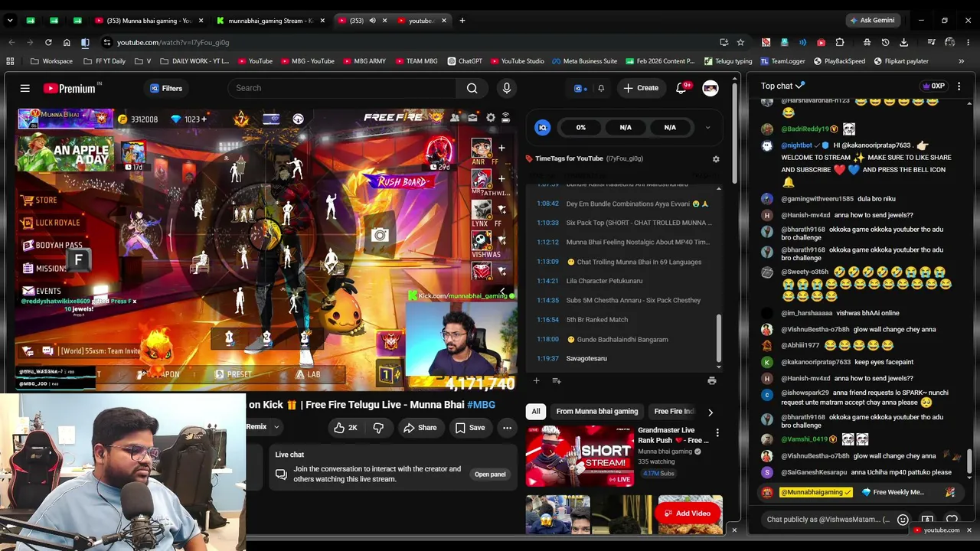980x551 pixels.
Task: Reload the page in browser toolbar
Action: coord(48,42)
